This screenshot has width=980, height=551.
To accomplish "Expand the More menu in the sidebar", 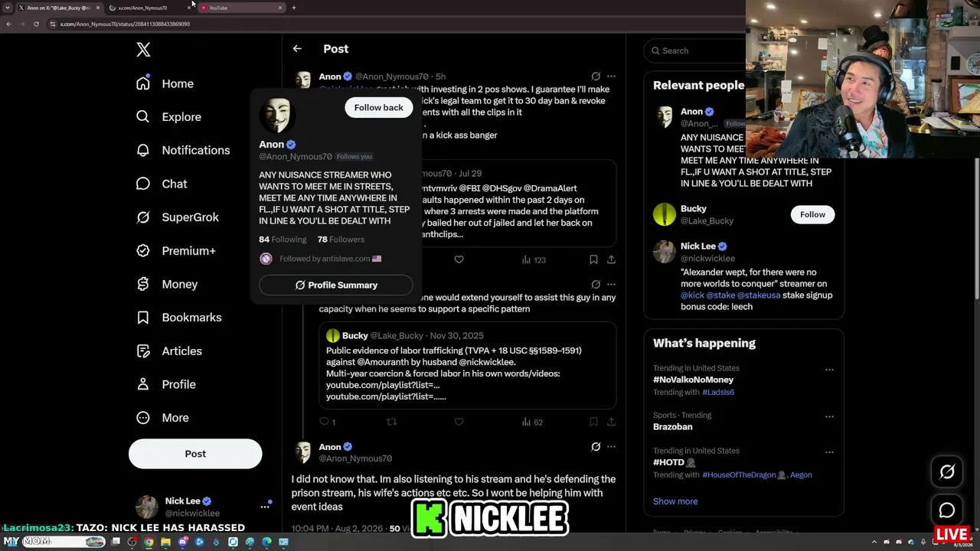I will click(162, 418).
